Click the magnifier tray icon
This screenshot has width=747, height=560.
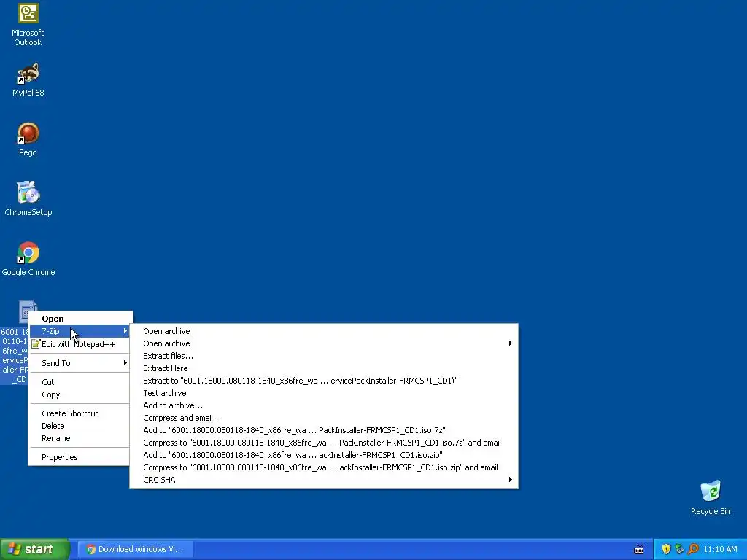(693, 549)
